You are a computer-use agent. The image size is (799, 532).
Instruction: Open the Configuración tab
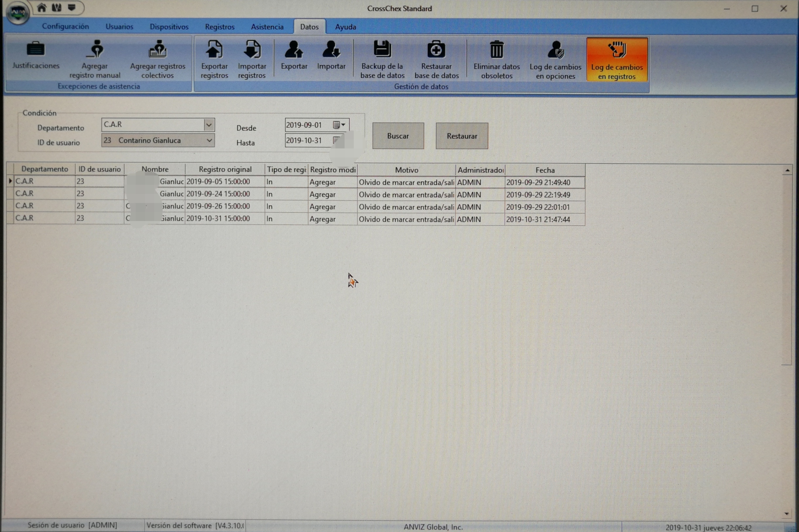[65, 27]
